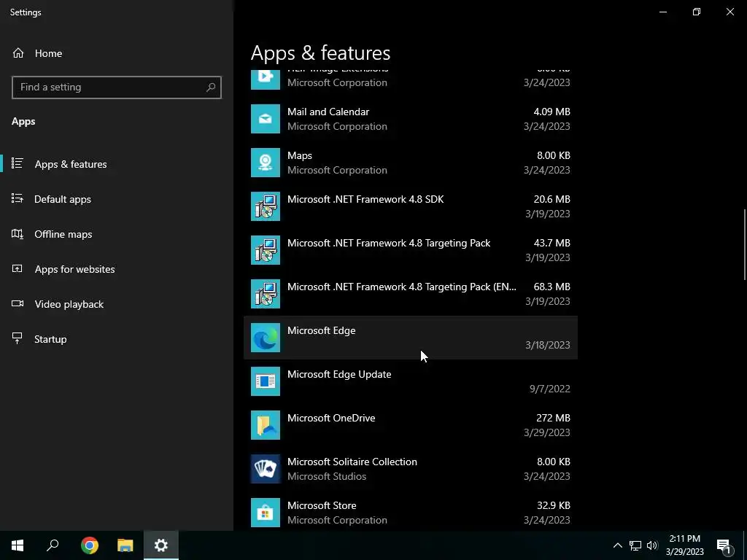Launch Google Chrome from the taskbar

(90, 545)
